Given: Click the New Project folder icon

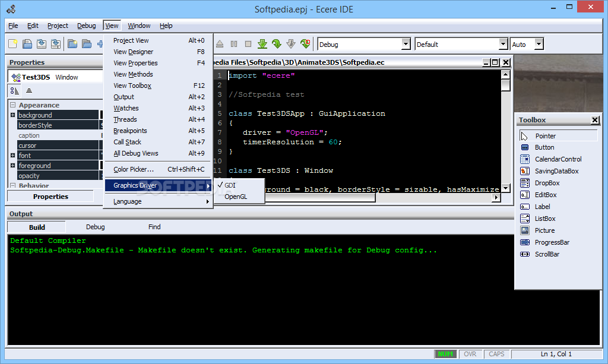Looking at the screenshot, I should (x=72, y=44).
